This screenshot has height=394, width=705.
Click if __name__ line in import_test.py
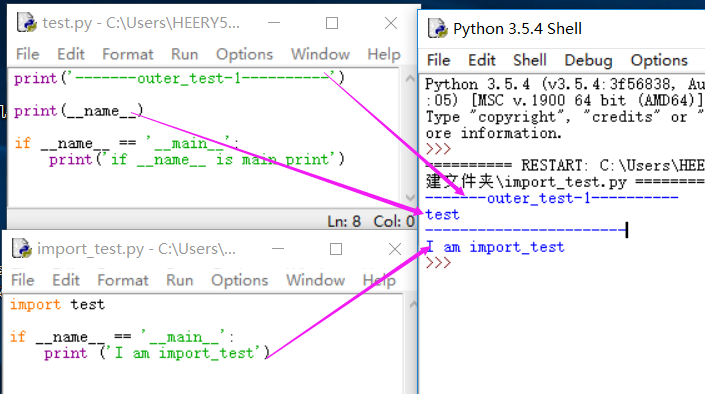pyautogui.click(x=121, y=337)
